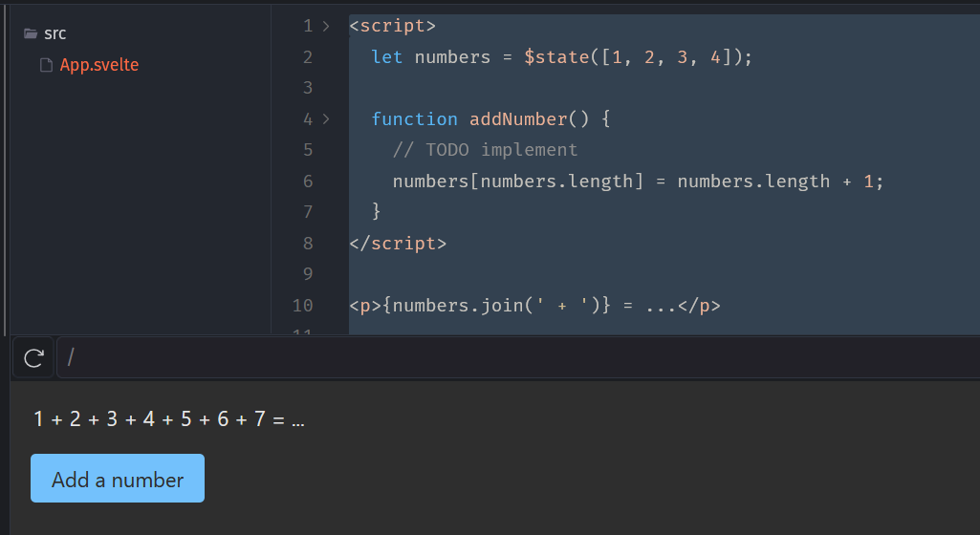The width and height of the screenshot is (980, 535).
Task: Open the App.svelte file
Action: pyautogui.click(x=99, y=65)
